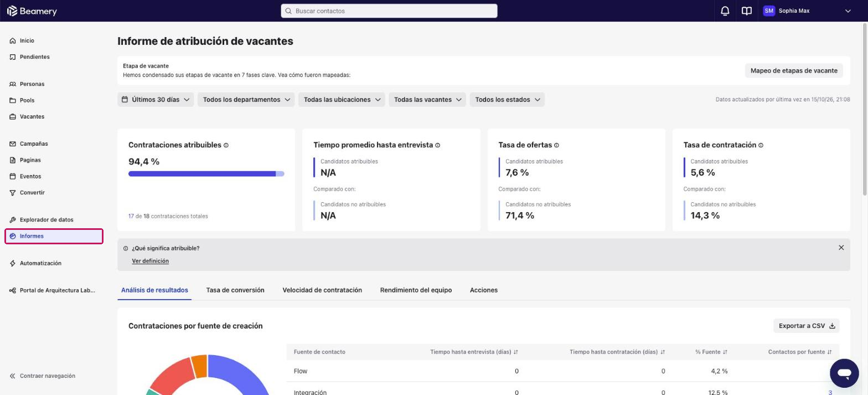868x395 pixels.
Task: Open the chat support widget
Action: coord(844,373)
